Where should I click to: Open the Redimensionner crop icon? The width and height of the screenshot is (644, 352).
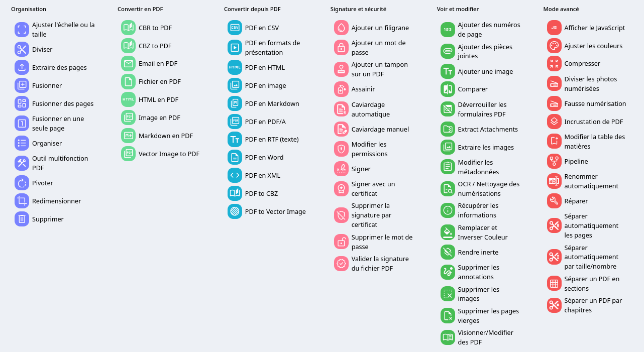point(22,201)
